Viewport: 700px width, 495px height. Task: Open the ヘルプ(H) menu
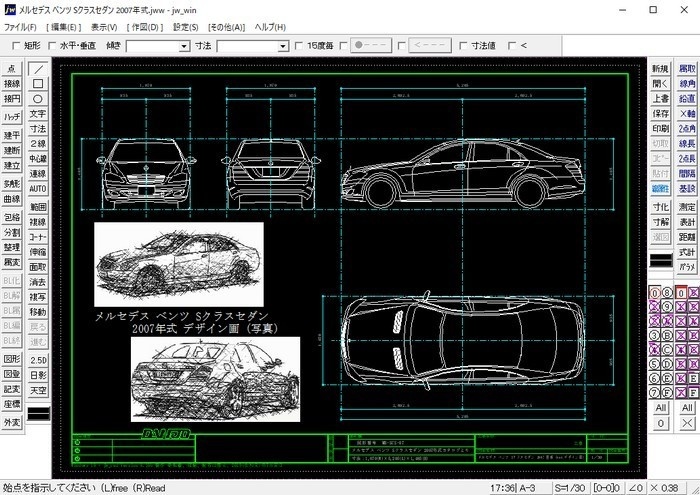coord(270,27)
